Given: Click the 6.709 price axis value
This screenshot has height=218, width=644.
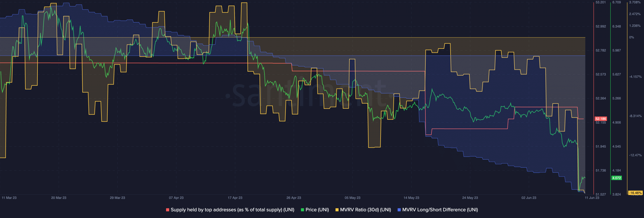Looking at the screenshot, I should click(617, 2).
